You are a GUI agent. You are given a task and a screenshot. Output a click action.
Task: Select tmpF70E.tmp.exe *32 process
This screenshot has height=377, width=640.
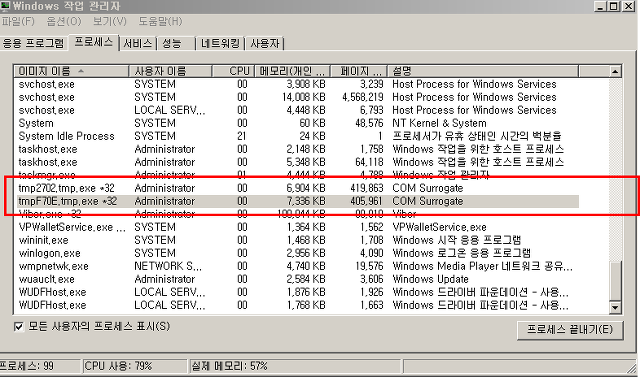click(x=298, y=201)
